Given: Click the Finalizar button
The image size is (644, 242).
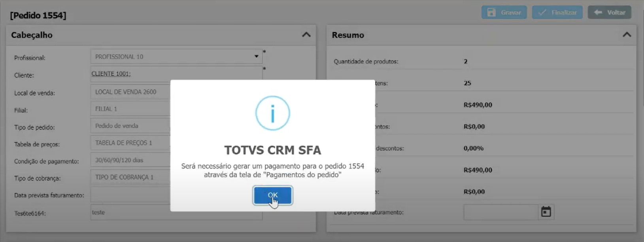Looking at the screenshot, I should [557, 12].
